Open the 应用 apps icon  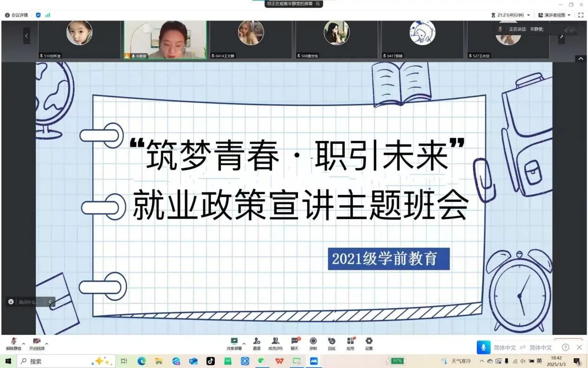350,341
